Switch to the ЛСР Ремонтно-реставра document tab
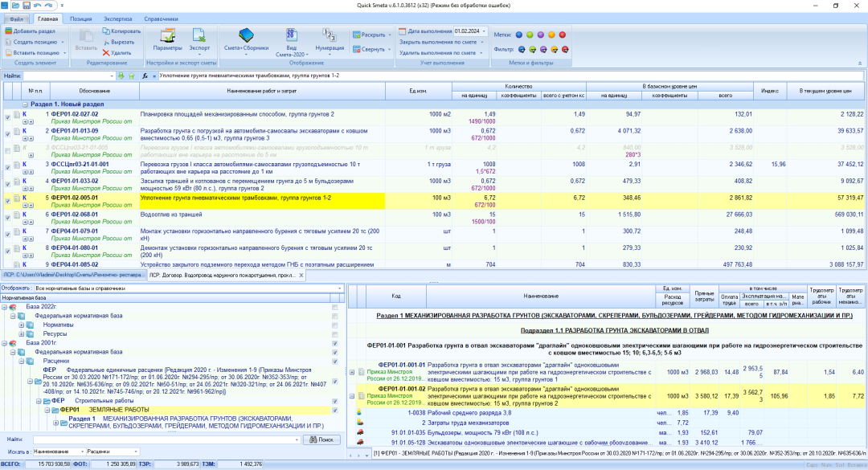This screenshot has height=470, width=868. click(72, 275)
